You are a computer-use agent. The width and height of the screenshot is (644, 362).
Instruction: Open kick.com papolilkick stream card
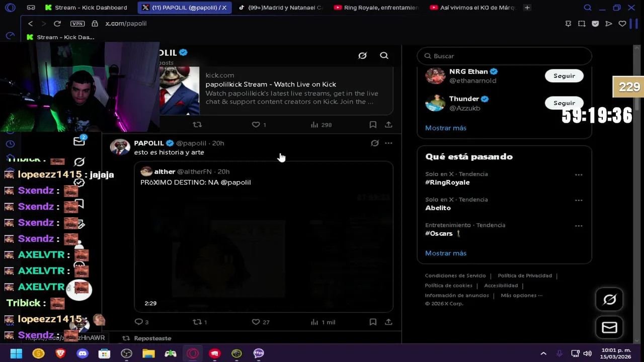click(276, 90)
